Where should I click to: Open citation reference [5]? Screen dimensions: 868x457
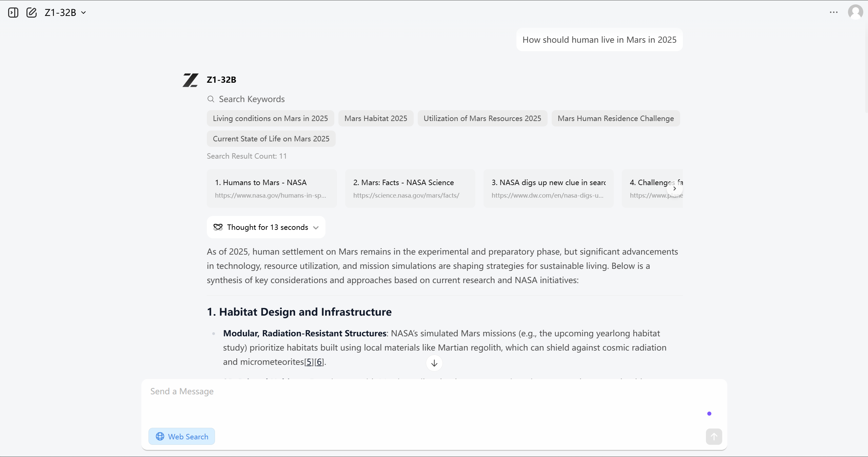[309, 362]
